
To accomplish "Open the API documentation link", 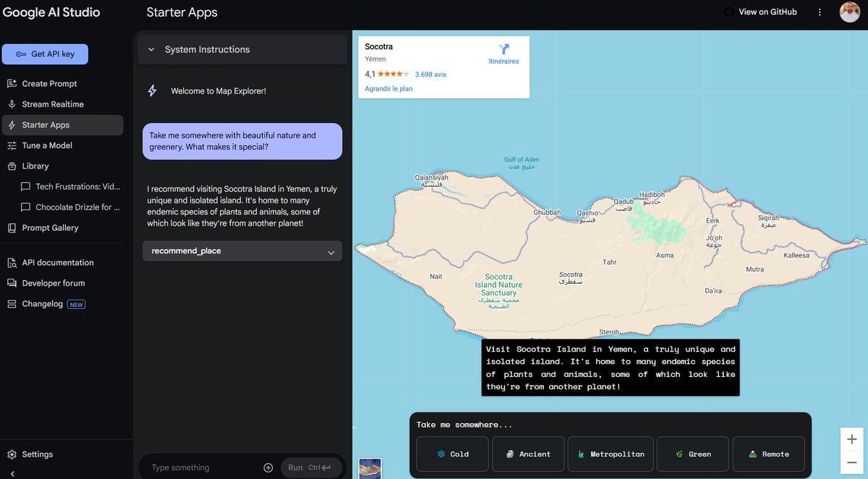I will click(58, 263).
